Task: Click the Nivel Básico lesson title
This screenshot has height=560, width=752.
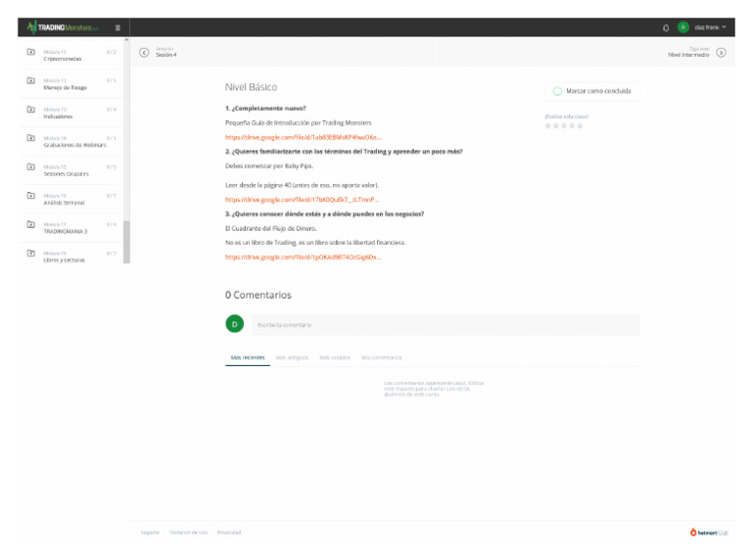Action: [x=252, y=87]
